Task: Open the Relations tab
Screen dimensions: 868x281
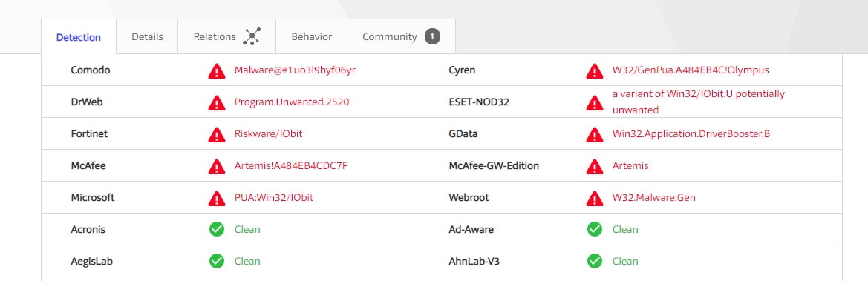Action: tap(227, 36)
